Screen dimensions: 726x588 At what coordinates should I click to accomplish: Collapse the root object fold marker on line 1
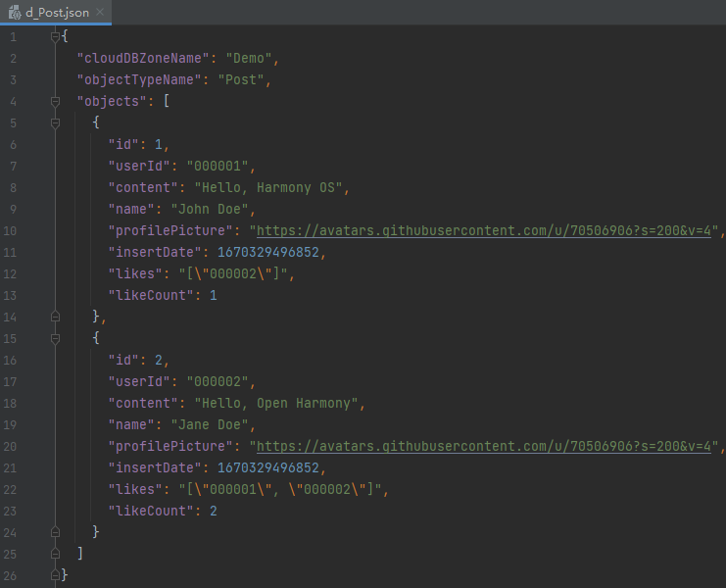point(56,36)
